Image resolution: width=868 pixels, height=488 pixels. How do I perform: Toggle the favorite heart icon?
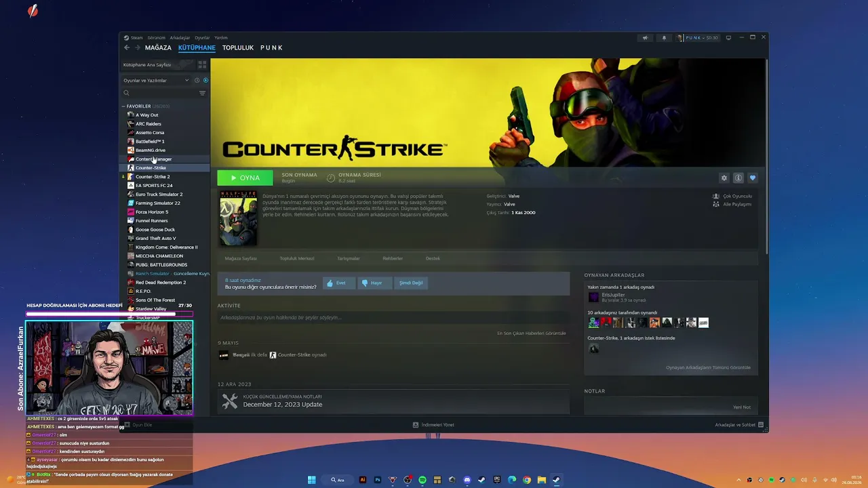pyautogui.click(x=753, y=178)
